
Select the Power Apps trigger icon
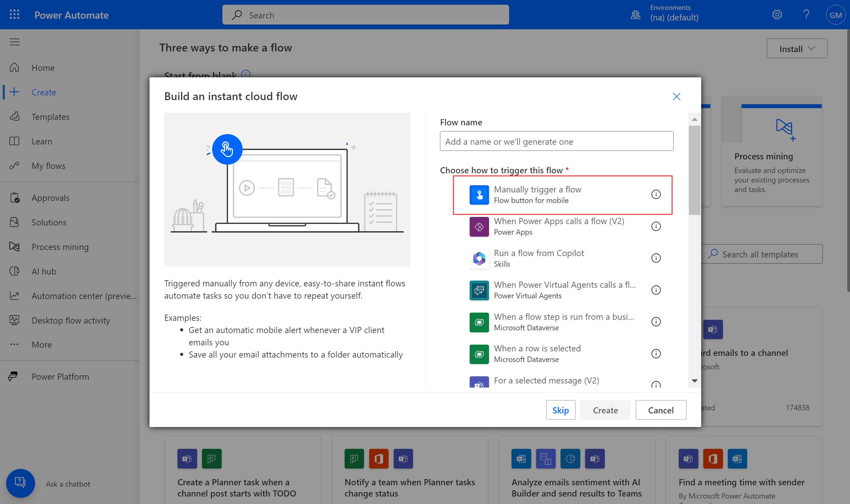pos(479,226)
